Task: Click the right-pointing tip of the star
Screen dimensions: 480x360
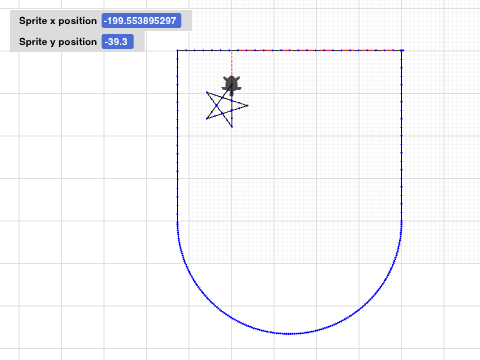Action: point(248,106)
